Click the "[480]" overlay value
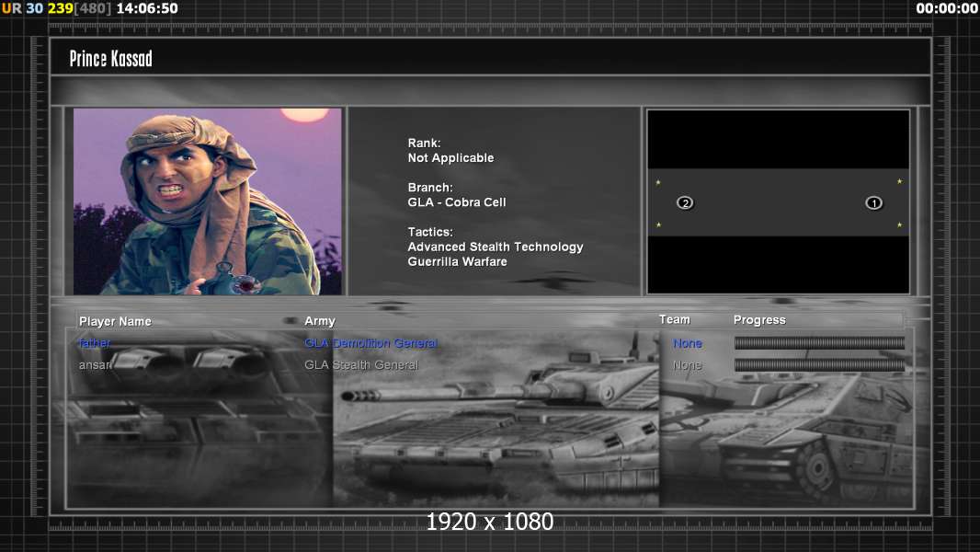This screenshot has width=980, height=552. [93, 9]
